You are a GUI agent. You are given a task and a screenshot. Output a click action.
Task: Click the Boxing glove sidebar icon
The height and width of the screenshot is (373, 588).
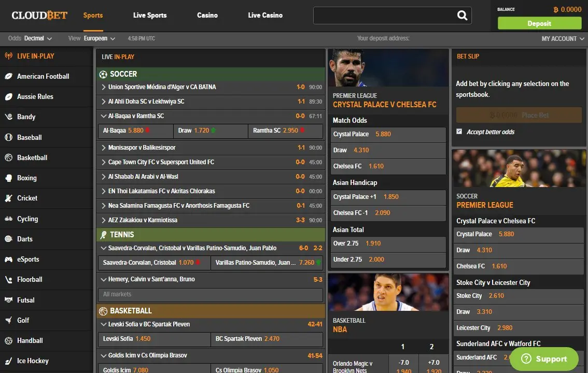[x=9, y=178]
